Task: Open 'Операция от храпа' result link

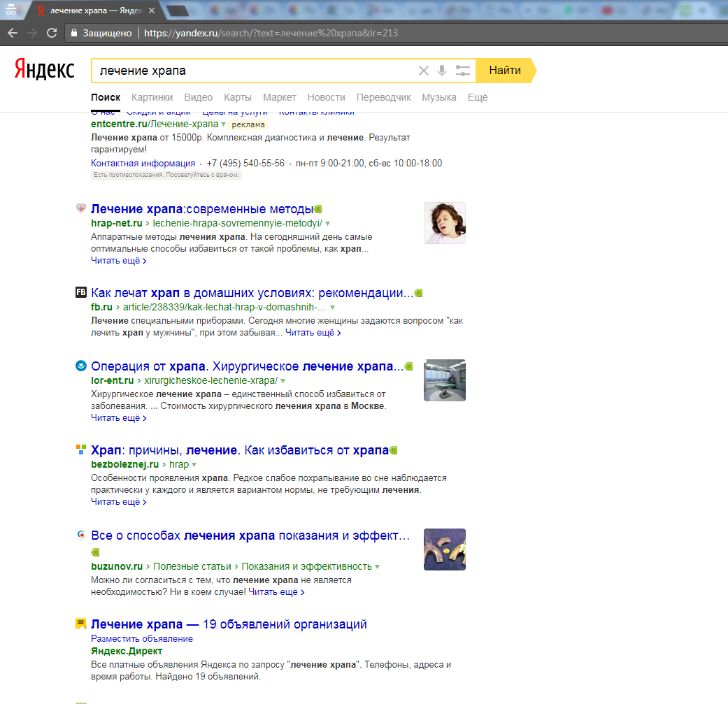Action: point(248,366)
